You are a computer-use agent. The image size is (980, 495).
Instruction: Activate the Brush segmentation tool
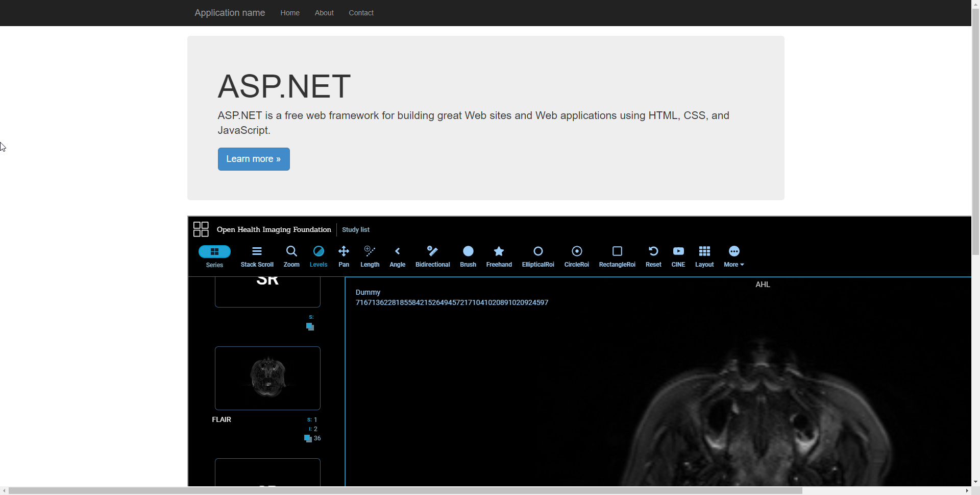pos(468,256)
